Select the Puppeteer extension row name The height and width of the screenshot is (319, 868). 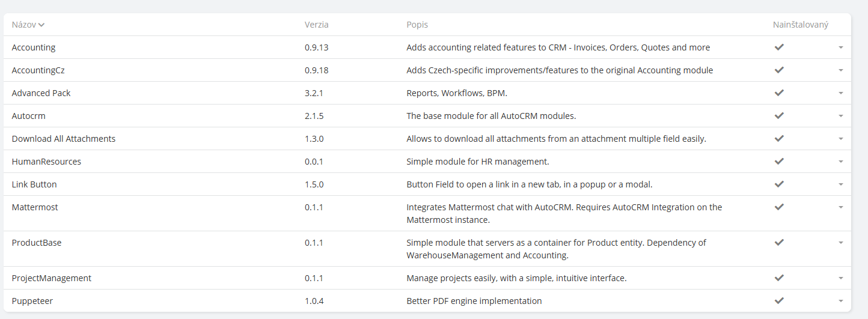[32, 301]
